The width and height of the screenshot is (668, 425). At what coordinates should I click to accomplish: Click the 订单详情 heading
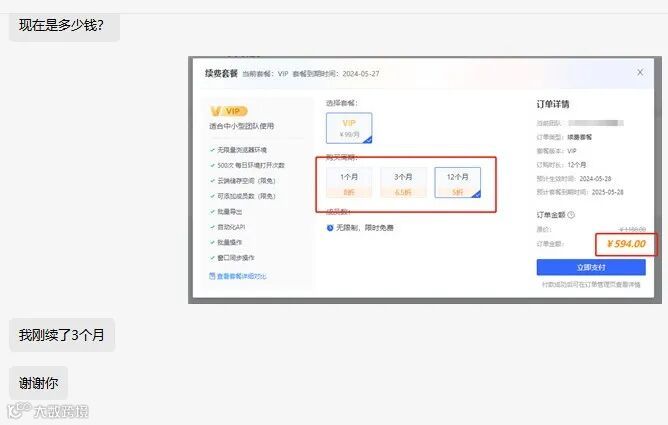point(553,104)
